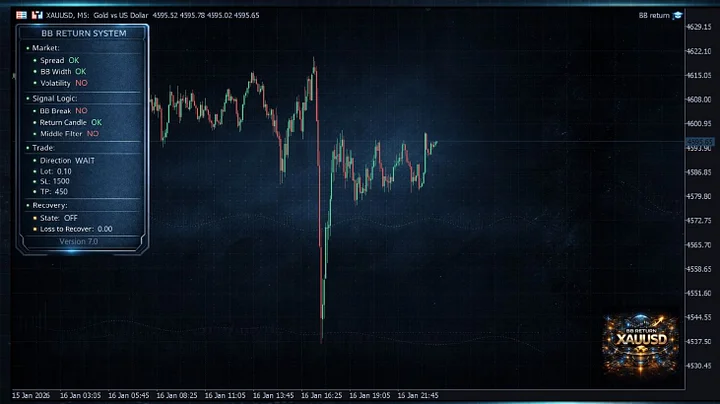Click the Direction WAIT trade row

pos(67,161)
